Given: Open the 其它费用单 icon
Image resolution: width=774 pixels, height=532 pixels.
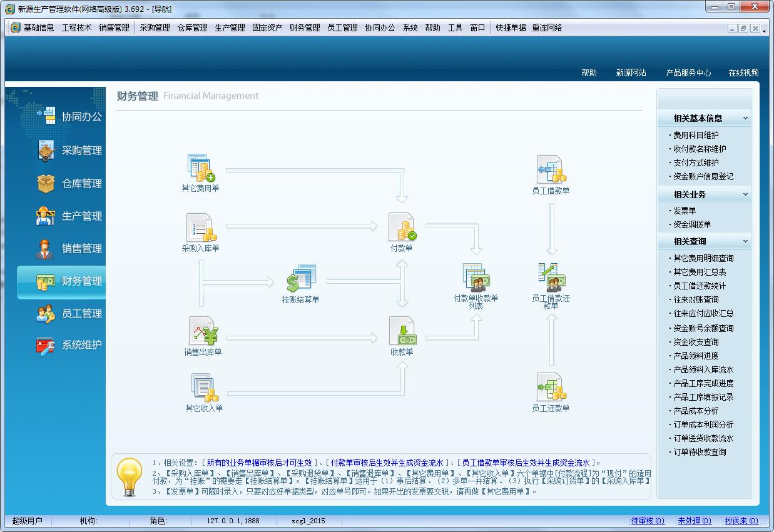Looking at the screenshot, I should [x=201, y=168].
